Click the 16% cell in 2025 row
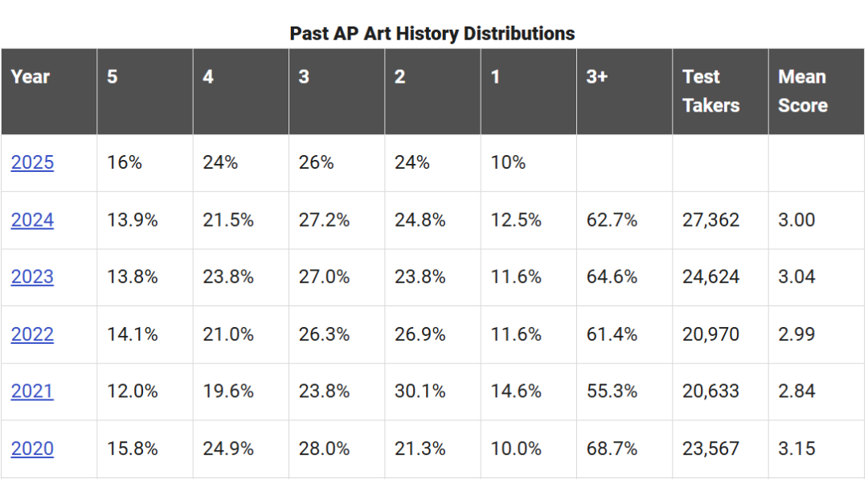 pyautogui.click(x=145, y=162)
